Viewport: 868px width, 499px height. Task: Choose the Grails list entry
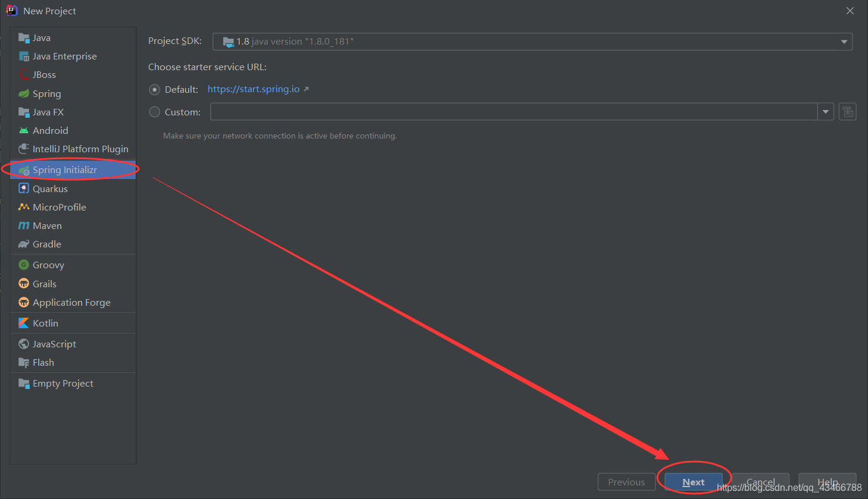[x=73, y=284]
